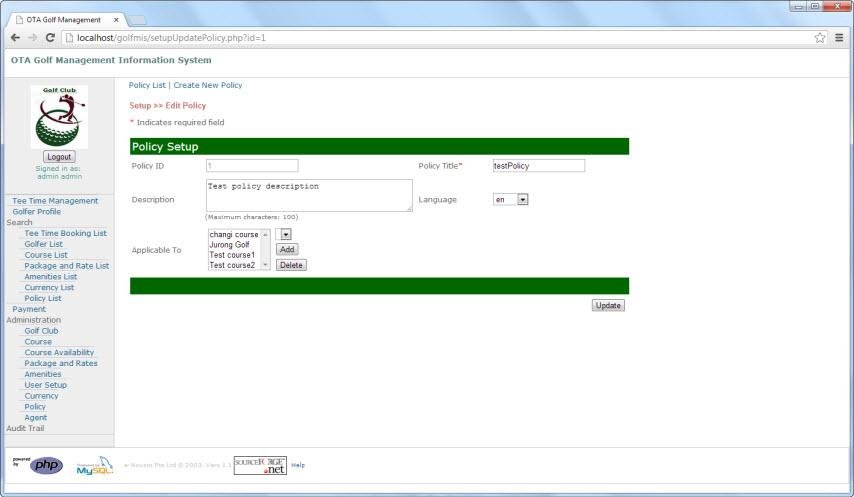Screen dimensions: 854x497
Task: Select Test course2 in the list
Action: point(232,265)
